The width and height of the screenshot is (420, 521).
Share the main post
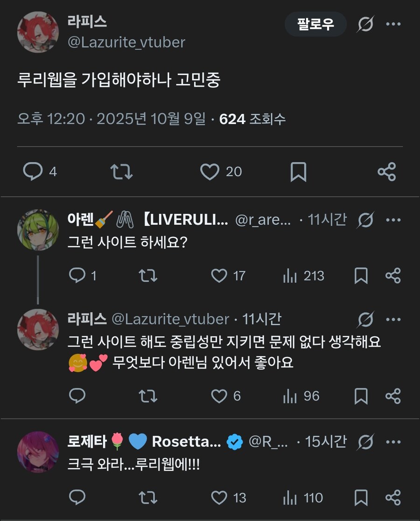pos(386,172)
